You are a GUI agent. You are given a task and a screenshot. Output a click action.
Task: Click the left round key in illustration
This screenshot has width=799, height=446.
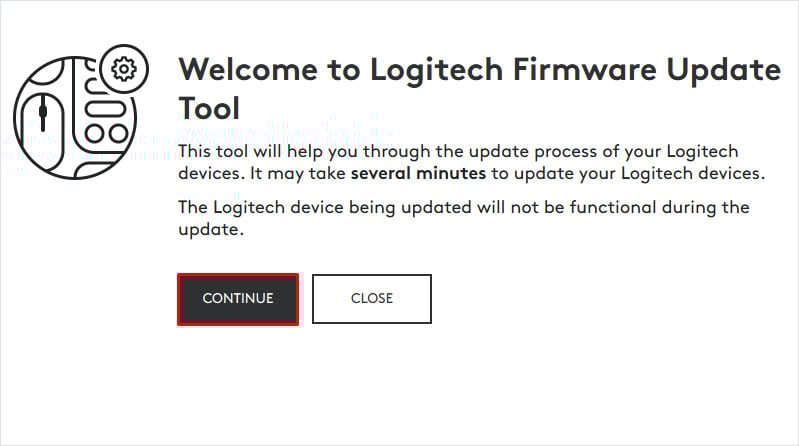(x=95, y=132)
